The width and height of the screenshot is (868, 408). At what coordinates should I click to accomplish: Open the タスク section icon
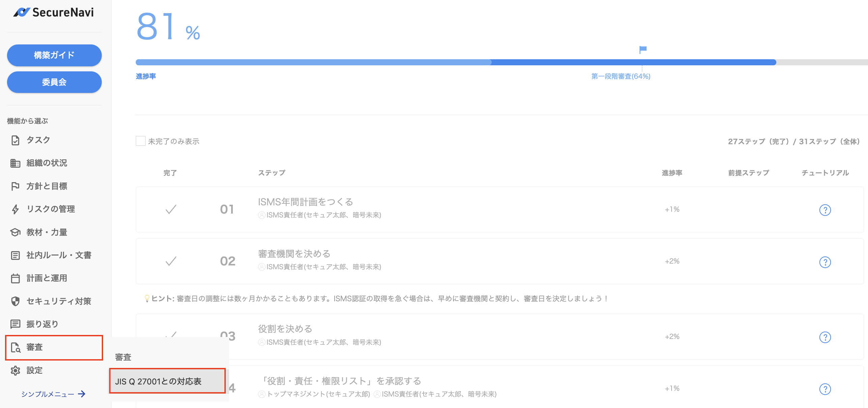click(x=15, y=140)
